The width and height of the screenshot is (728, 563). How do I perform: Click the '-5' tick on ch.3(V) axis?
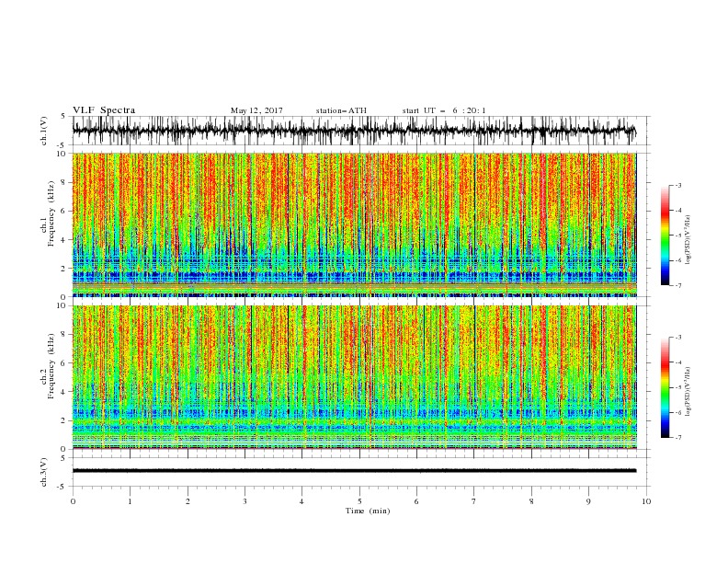point(63,487)
